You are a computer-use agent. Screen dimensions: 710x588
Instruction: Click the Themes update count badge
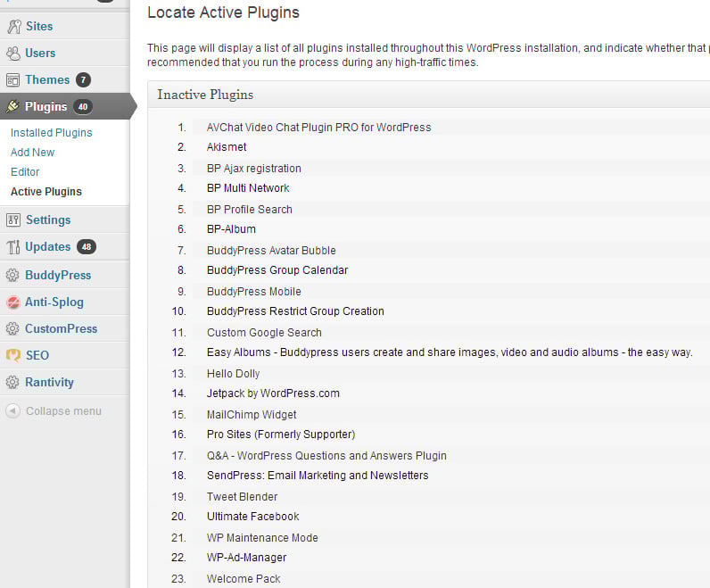click(x=83, y=80)
